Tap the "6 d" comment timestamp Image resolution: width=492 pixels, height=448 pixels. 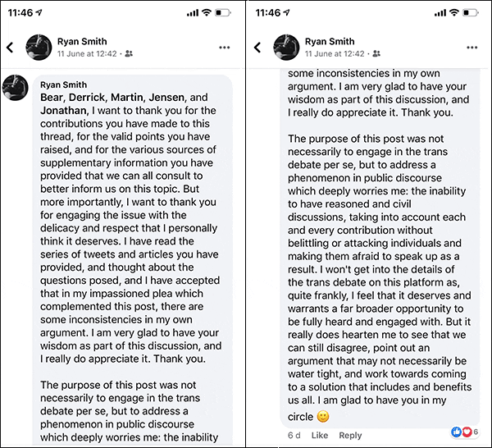click(294, 436)
